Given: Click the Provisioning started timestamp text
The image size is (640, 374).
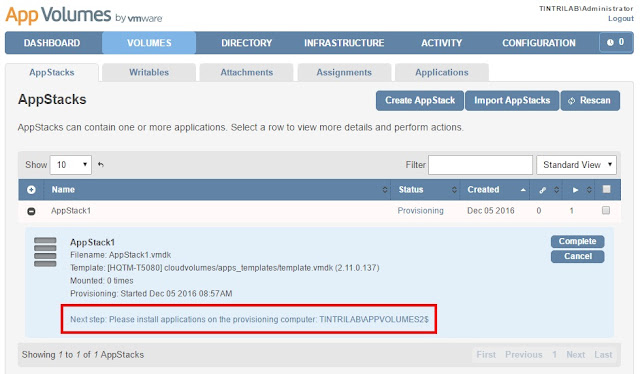Looking at the screenshot, I should point(151,294).
